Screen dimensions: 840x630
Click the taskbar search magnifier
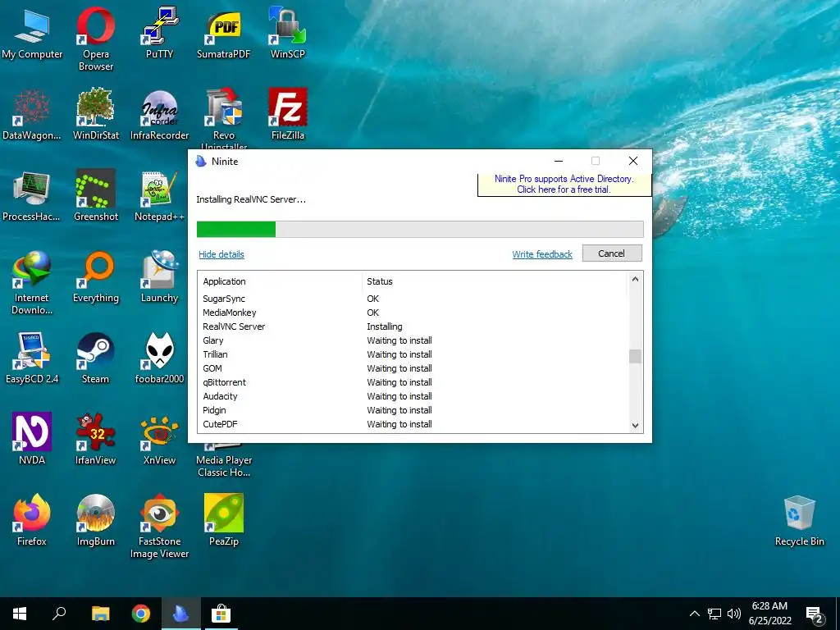(59, 614)
